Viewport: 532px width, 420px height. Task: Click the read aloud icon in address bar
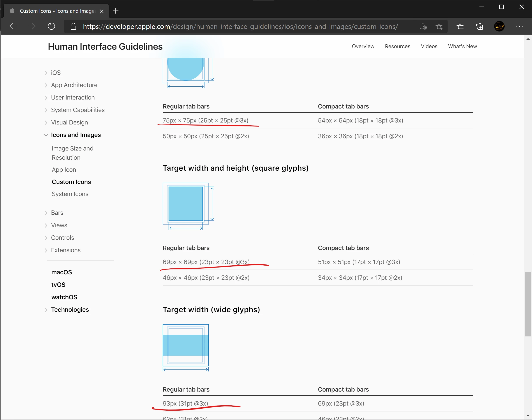(423, 26)
